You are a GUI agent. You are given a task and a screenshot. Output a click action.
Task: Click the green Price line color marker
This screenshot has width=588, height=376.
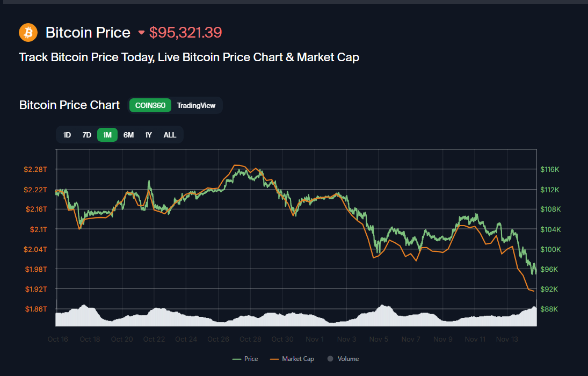point(237,359)
